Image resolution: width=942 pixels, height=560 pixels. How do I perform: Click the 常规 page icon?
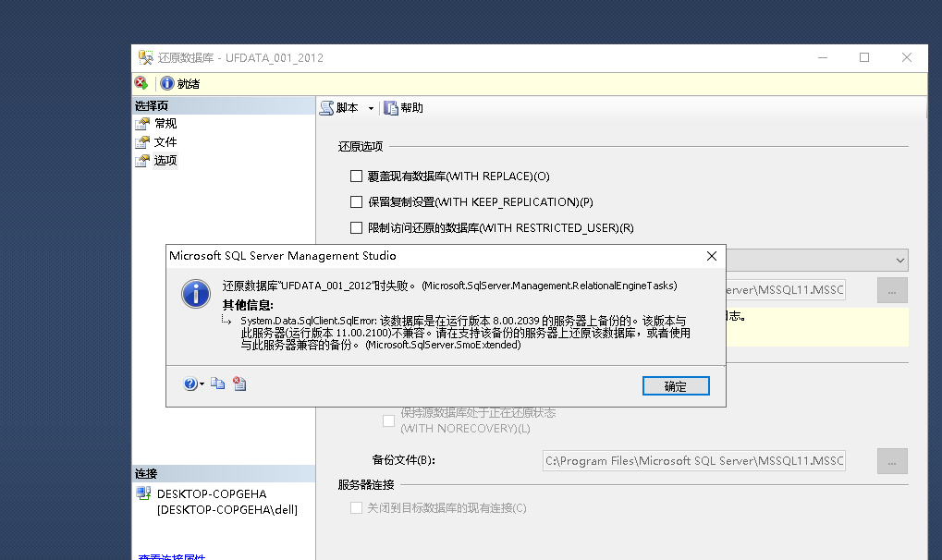click(x=142, y=123)
